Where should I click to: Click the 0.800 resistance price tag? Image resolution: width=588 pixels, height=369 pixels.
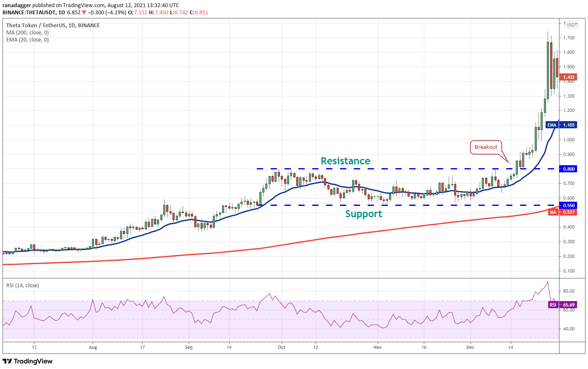[x=569, y=169]
